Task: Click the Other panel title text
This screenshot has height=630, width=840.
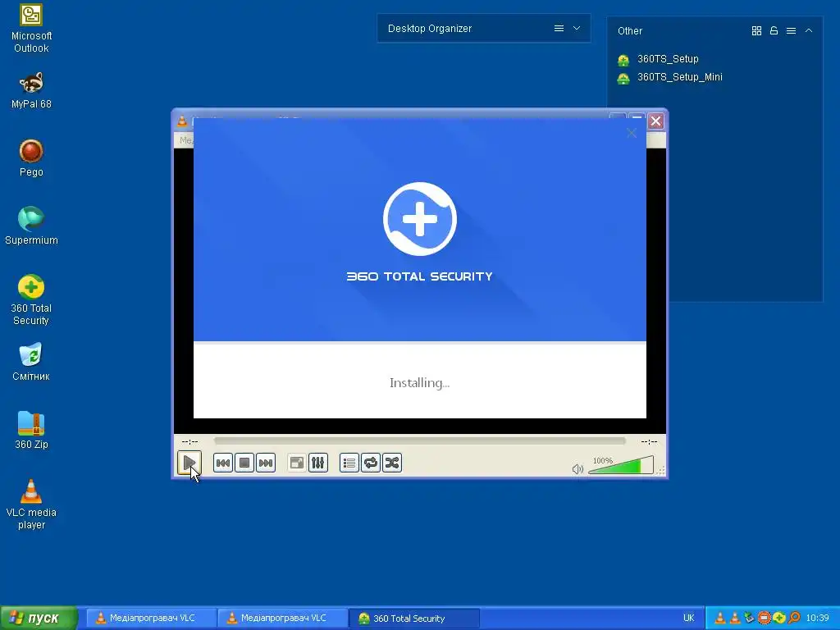Action: pos(629,31)
